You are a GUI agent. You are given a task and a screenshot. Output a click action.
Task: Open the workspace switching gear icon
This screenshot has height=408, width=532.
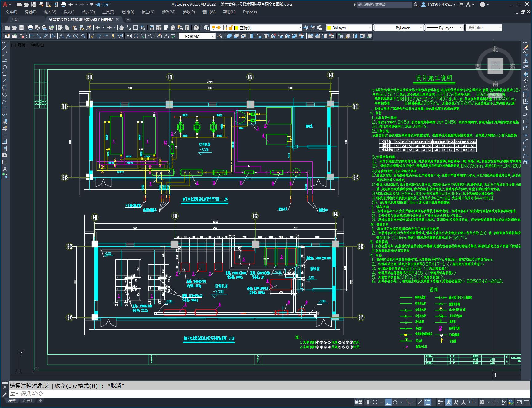point(482,402)
